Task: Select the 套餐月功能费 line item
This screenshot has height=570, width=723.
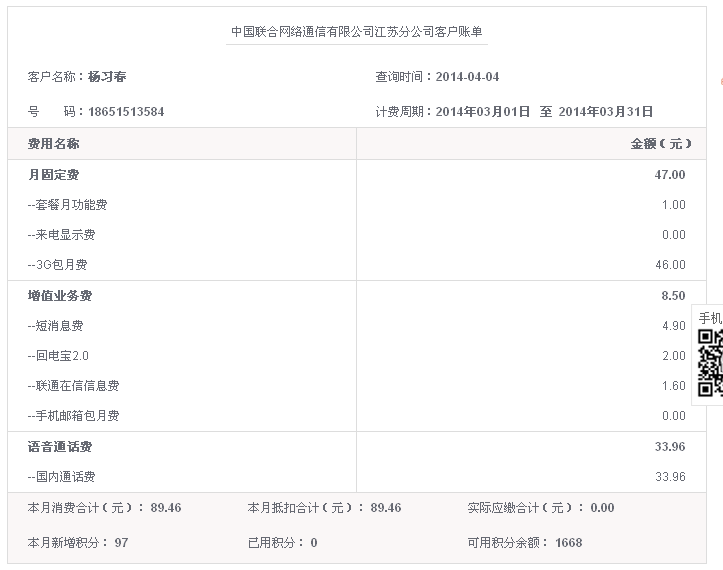Action: click(68, 205)
